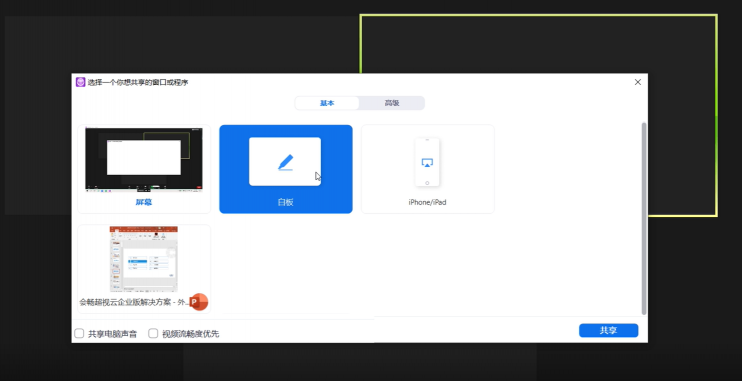
Task: Click the blue 共享 button
Action: tap(609, 330)
